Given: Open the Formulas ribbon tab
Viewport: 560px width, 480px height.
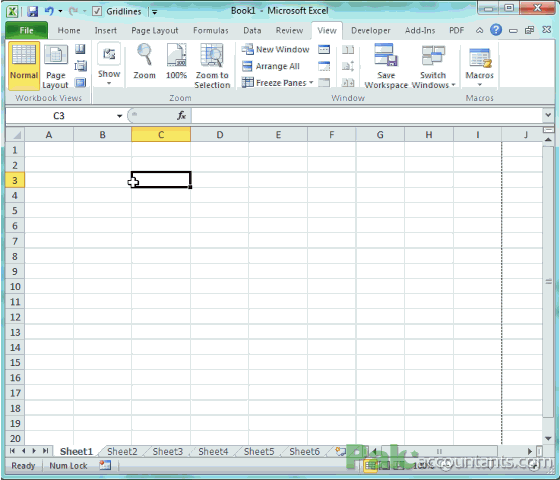Looking at the screenshot, I should 211,30.
